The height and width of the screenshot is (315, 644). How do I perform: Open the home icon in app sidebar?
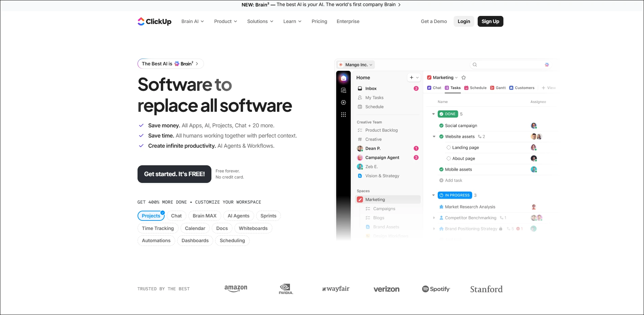pyautogui.click(x=344, y=78)
